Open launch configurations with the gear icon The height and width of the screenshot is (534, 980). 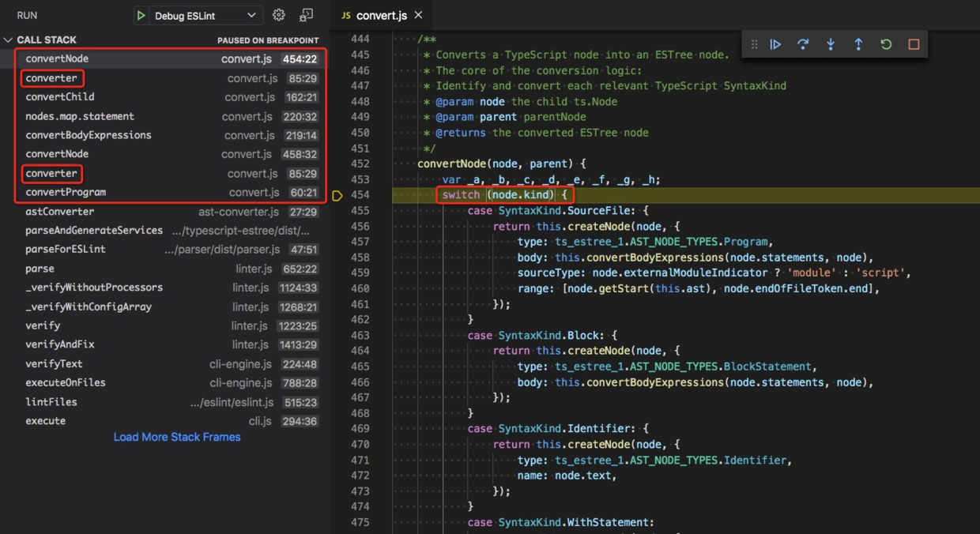click(x=278, y=14)
